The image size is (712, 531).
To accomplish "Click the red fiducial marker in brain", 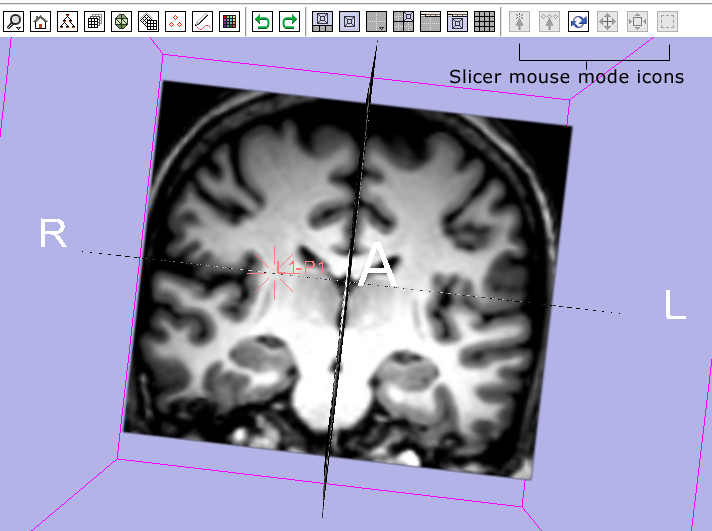I will [277, 270].
